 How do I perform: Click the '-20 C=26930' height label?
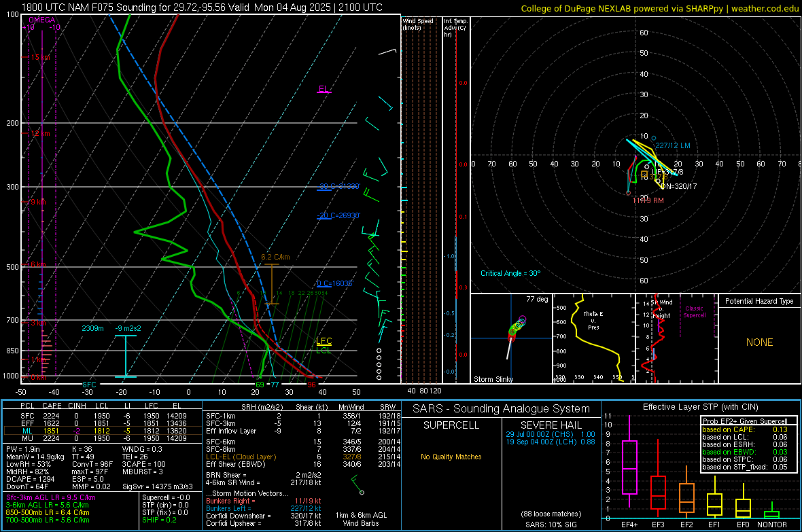[338, 215]
